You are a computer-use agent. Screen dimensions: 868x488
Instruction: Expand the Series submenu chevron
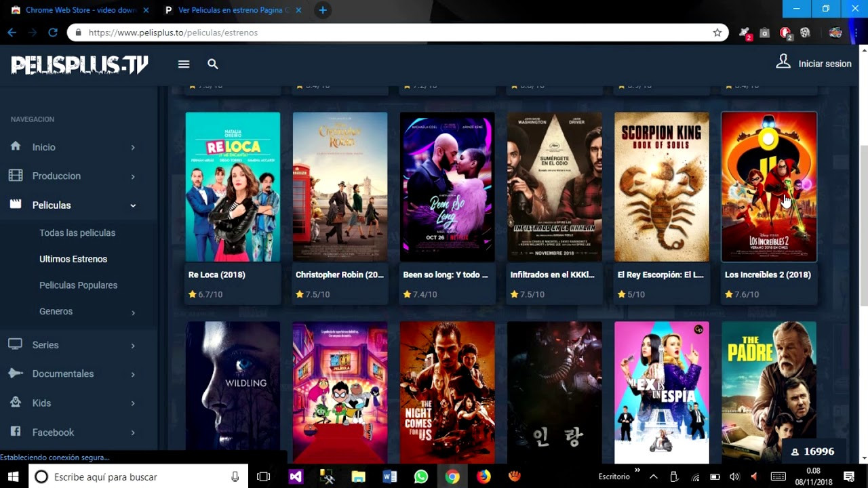click(133, 345)
